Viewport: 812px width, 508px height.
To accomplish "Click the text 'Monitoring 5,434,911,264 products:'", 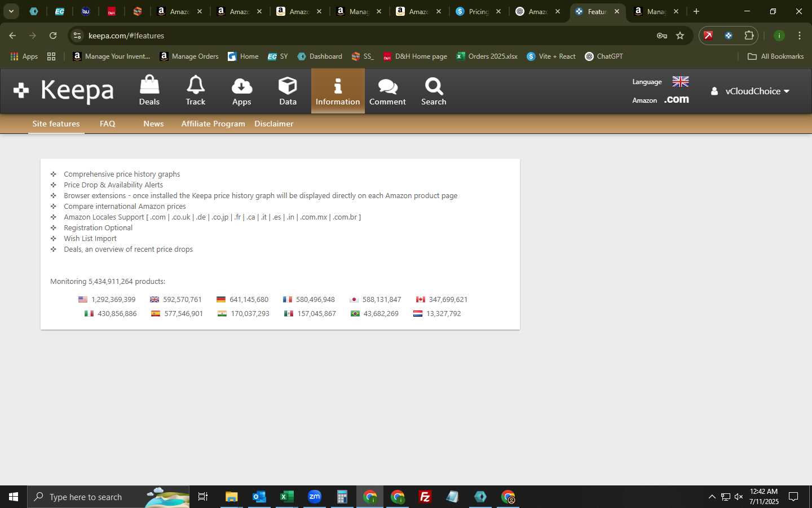I will pyautogui.click(x=108, y=281).
